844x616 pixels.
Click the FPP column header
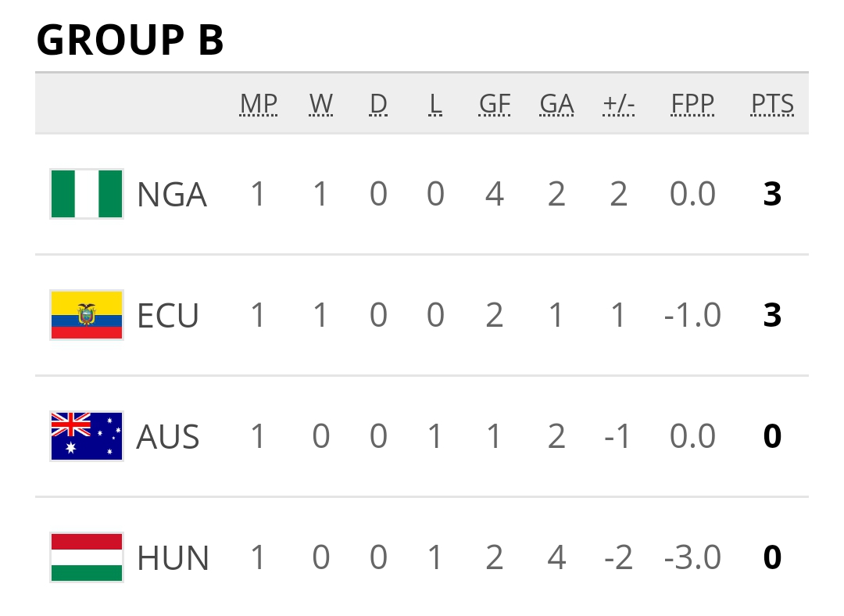pos(692,104)
